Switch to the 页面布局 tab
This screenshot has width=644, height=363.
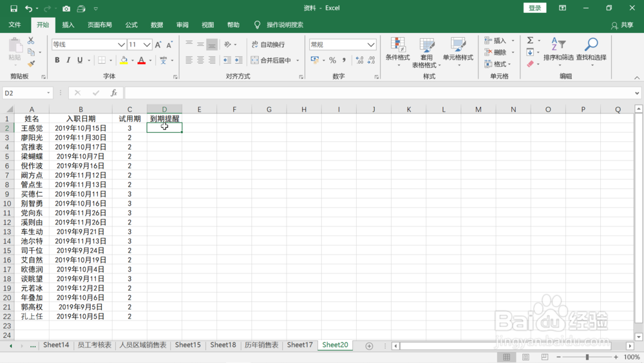click(x=100, y=25)
